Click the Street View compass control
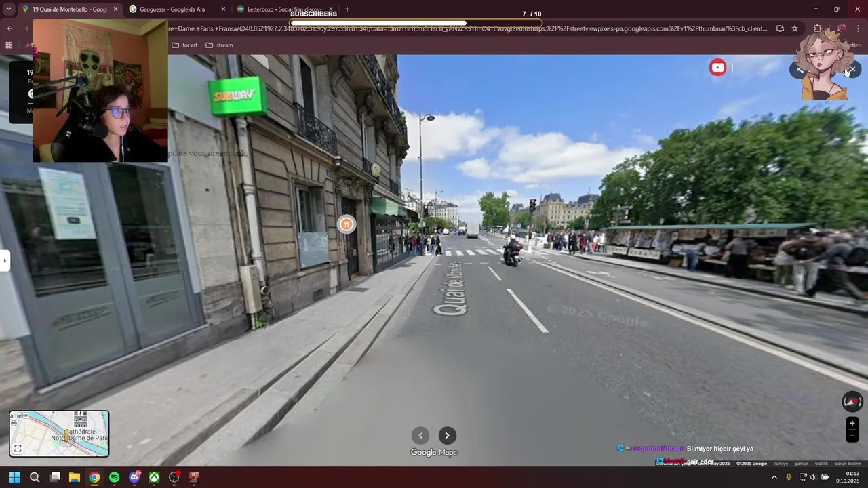 (x=852, y=402)
